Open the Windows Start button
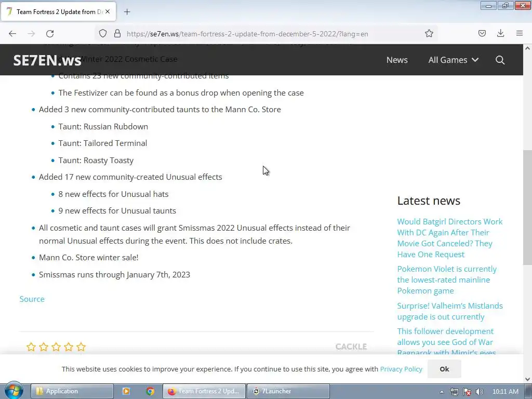 pos(14,391)
